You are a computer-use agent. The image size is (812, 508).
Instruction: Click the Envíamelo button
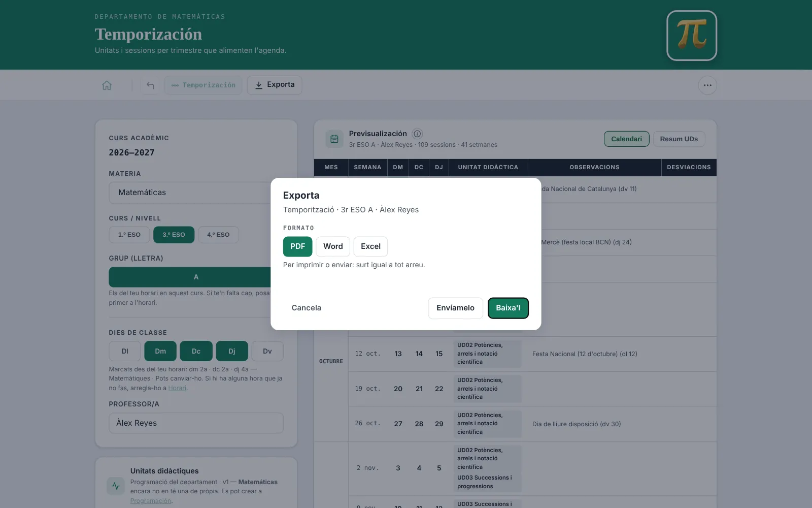[x=455, y=308]
